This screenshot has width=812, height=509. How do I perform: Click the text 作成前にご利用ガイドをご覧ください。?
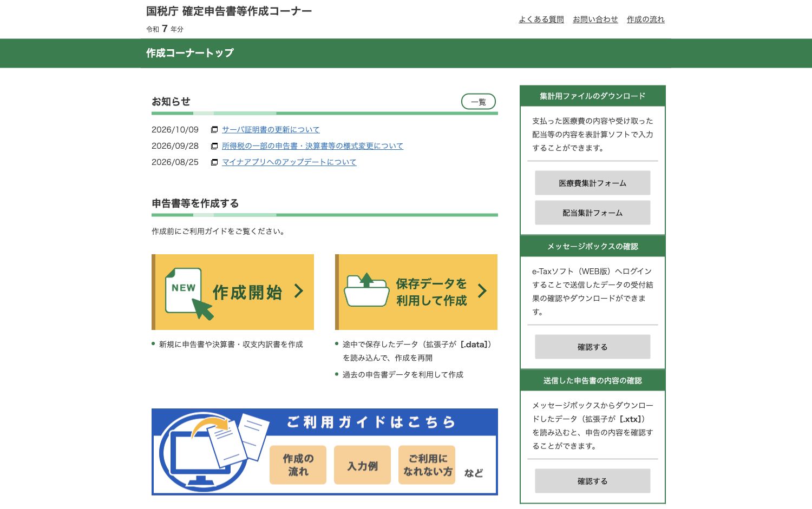click(219, 232)
